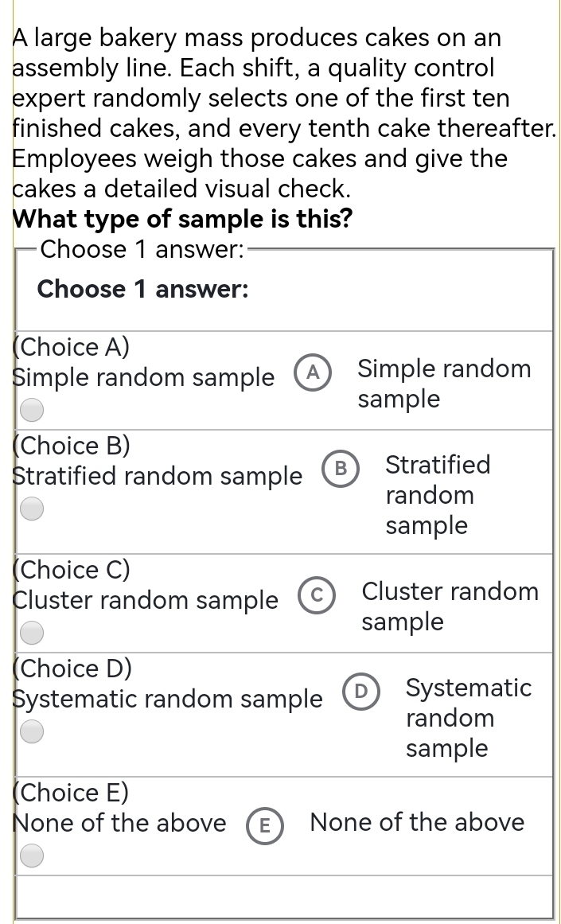Select the radio button for Stratified random sample

pyautogui.click(x=32, y=508)
